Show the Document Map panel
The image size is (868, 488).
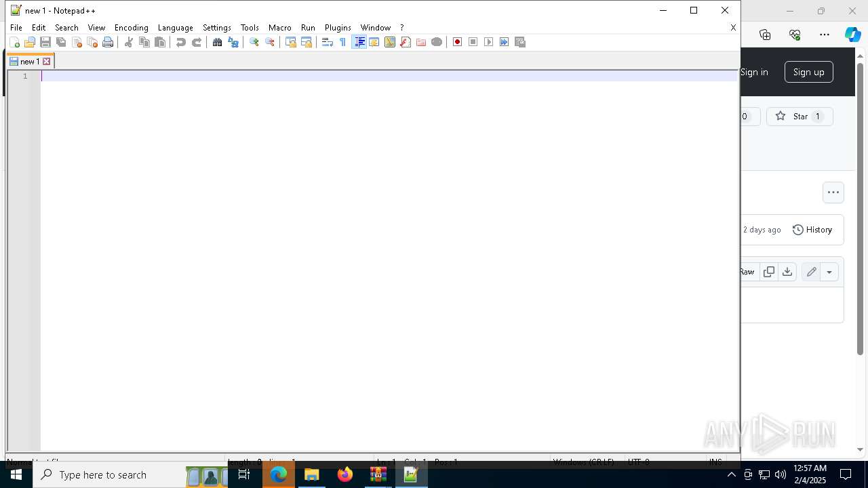[x=390, y=42]
